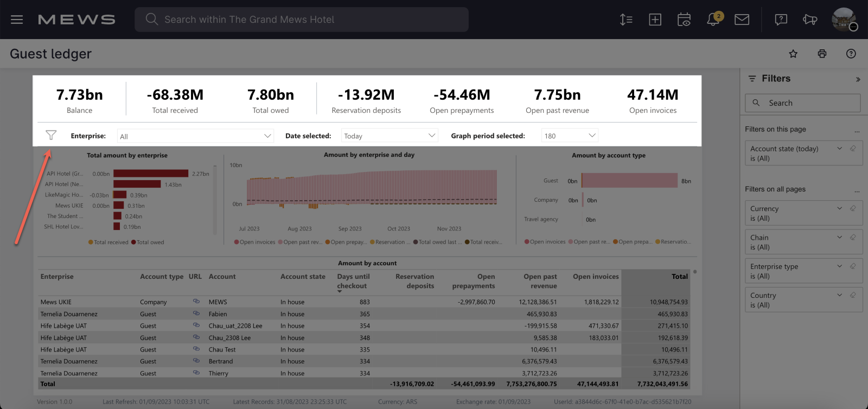Click the funnel filter icon

[51, 135]
